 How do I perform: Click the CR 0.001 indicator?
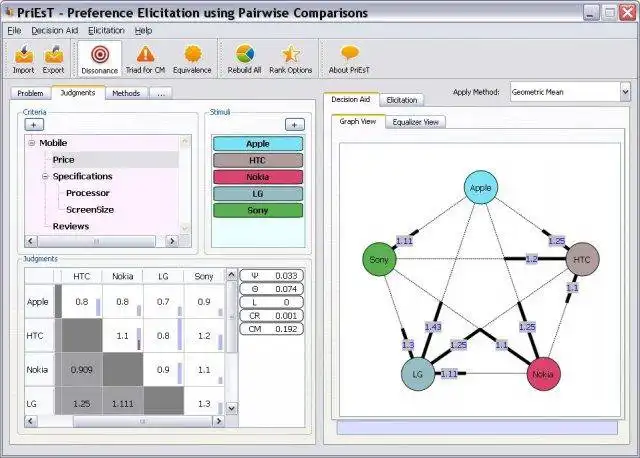click(271, 316)
